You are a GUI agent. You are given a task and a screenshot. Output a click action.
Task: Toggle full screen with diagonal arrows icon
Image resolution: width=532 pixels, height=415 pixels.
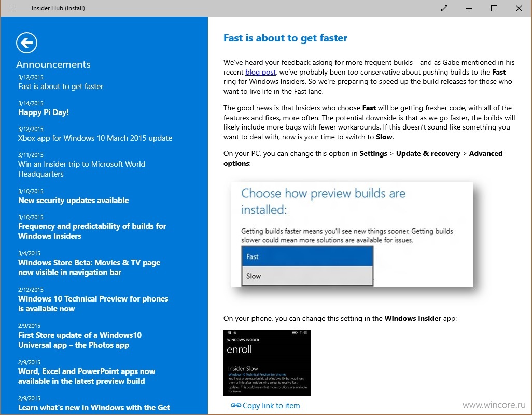(444, 8)
